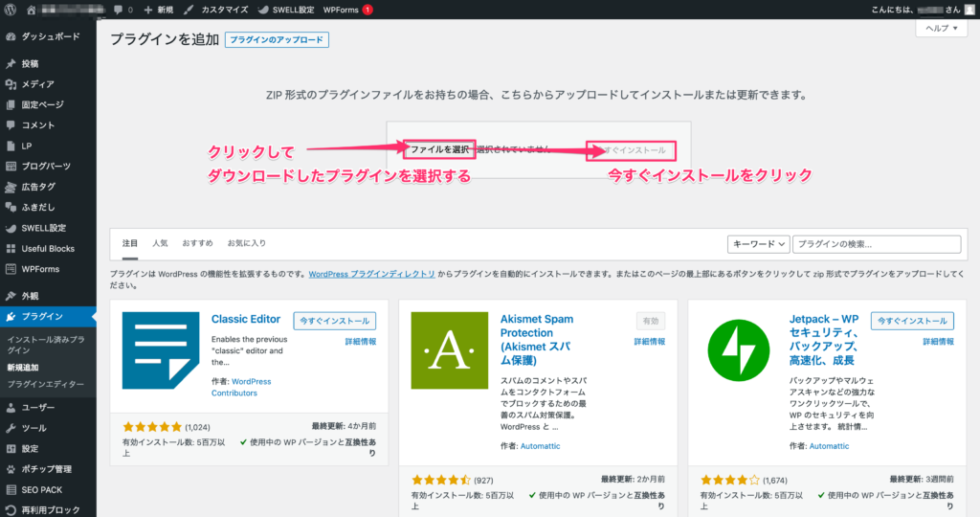Visit site via home icon

click(x=32, y=10)
